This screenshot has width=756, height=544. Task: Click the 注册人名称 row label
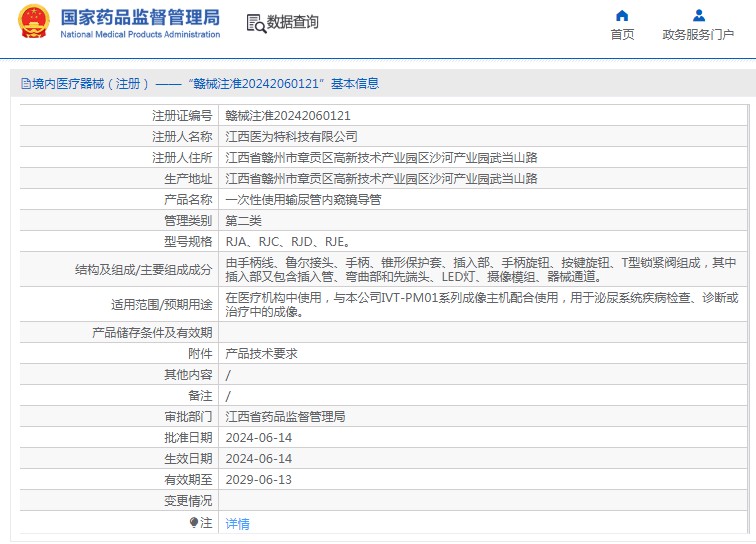182,137
